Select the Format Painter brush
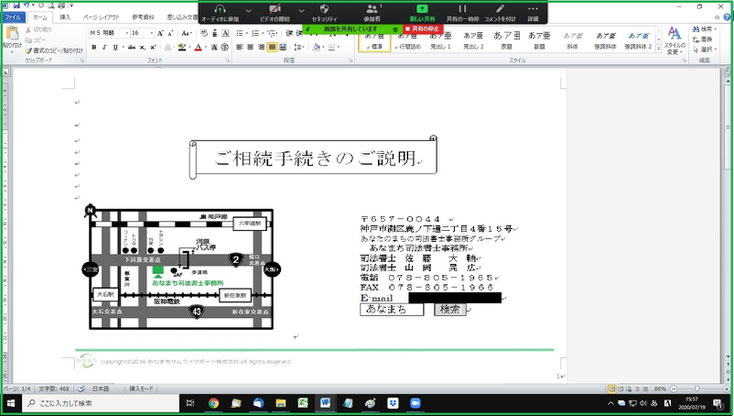 click(x=54, y=50)
